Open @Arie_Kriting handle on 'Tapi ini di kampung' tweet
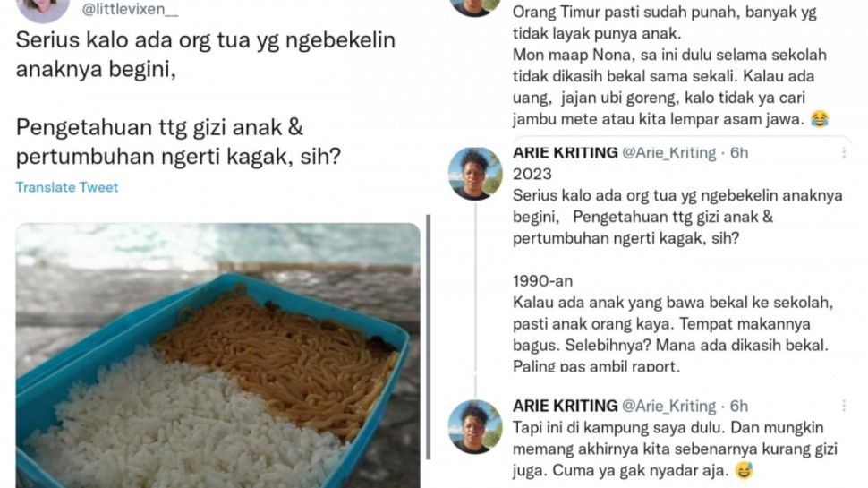The height and width of the screenshot is (488, 868). click(668, 406)
